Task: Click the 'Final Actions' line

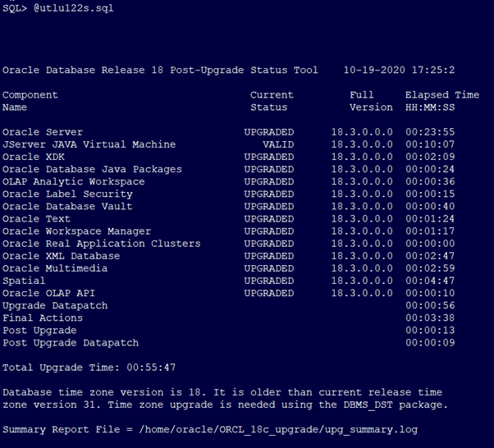Action: pos(43,318)
